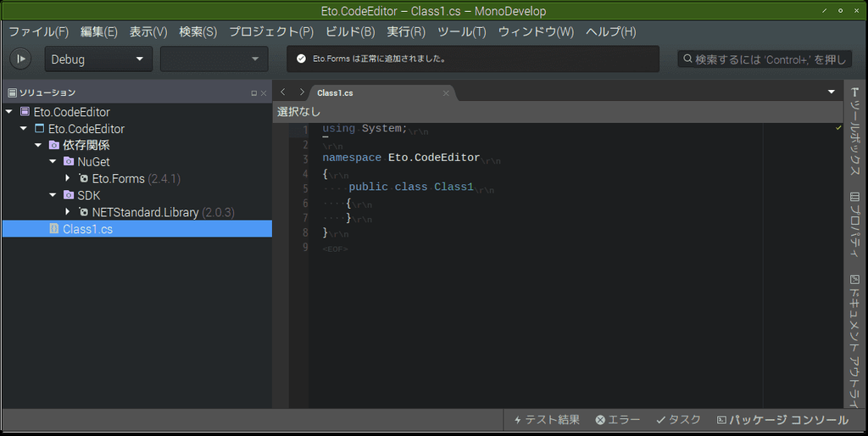Open the タスク pad
This screenshot has width=868, height=436.
pyautogui.click(x=679, y=420)
